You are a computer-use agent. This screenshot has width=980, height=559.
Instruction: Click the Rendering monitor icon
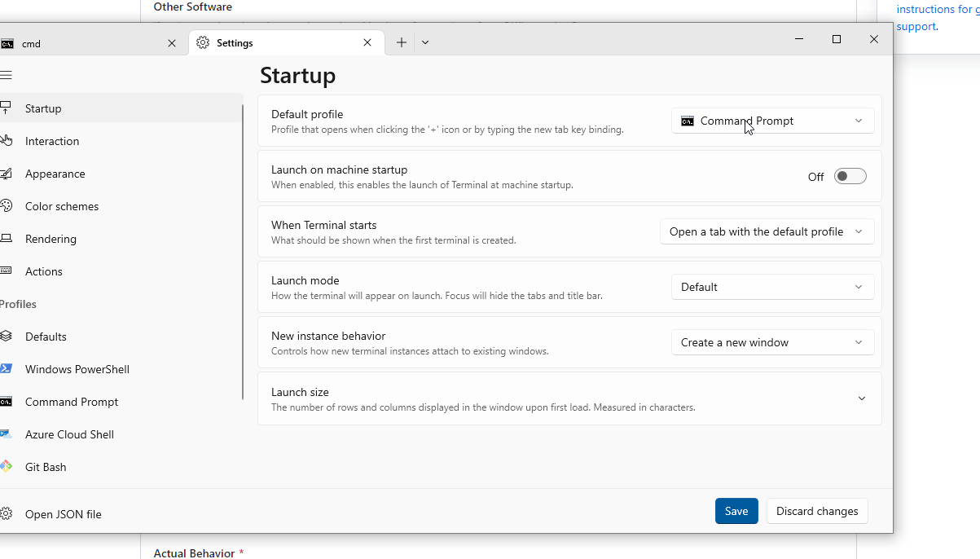[x=6, y=239]
